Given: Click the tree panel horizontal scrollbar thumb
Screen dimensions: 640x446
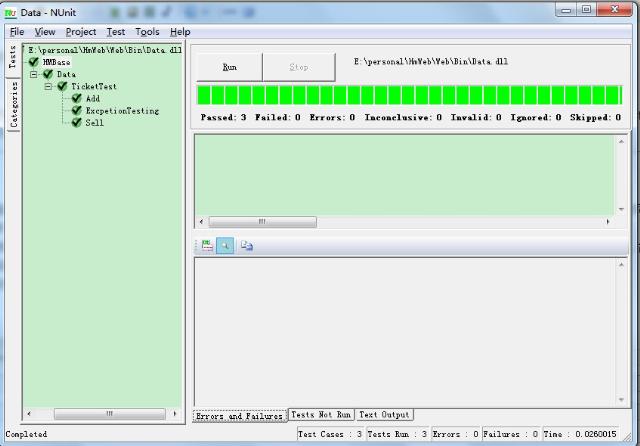Looking at the screenshot, I should [109, 414].
